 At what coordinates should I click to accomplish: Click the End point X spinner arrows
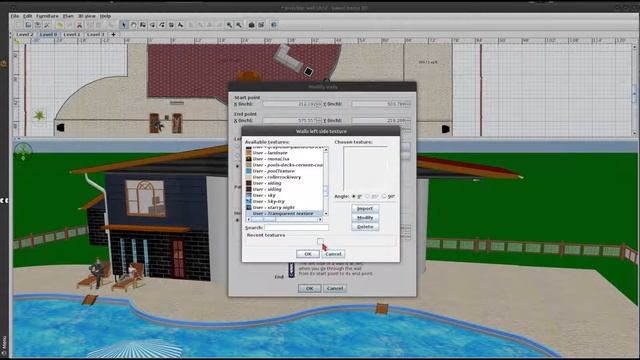pos(320,121)
